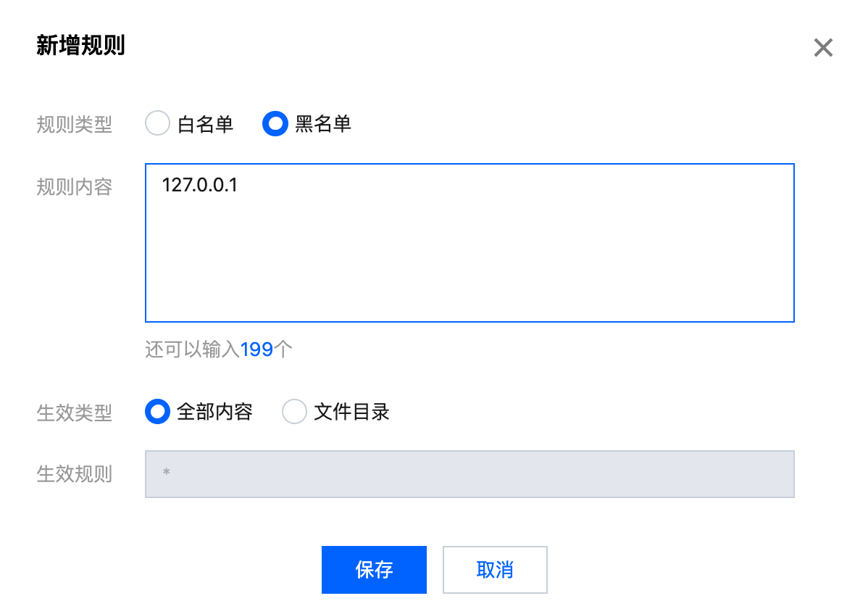868x609 pixels.
Task: Click the 黑名单 option label text
Action: (x=323, y=124)
